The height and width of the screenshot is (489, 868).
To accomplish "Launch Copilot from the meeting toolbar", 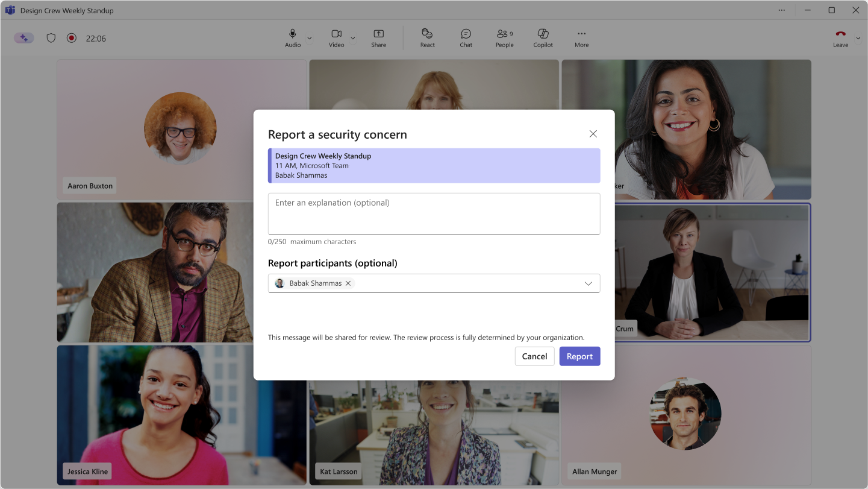I will tap(543, 38).
